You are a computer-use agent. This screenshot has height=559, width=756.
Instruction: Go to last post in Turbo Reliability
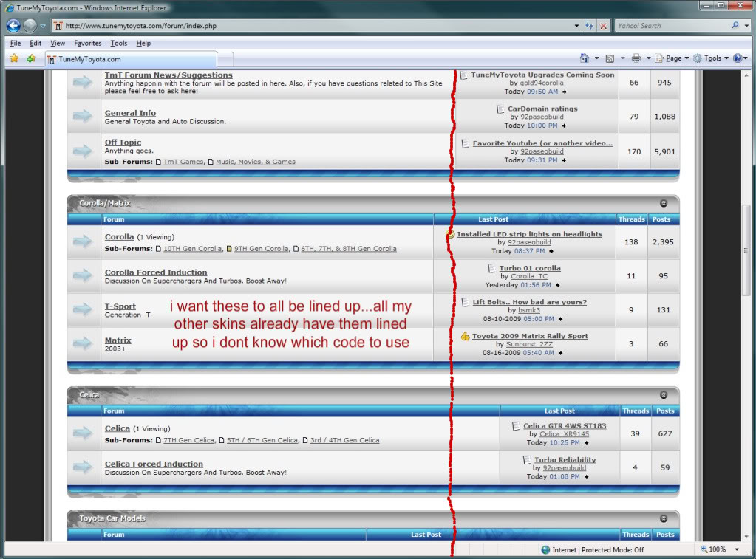(586, 476)
